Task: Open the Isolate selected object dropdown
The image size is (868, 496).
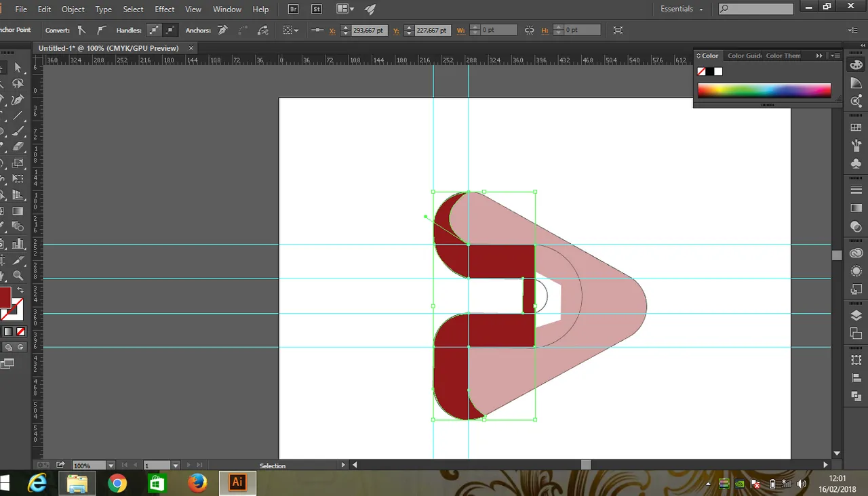Action: click(291, 30)
